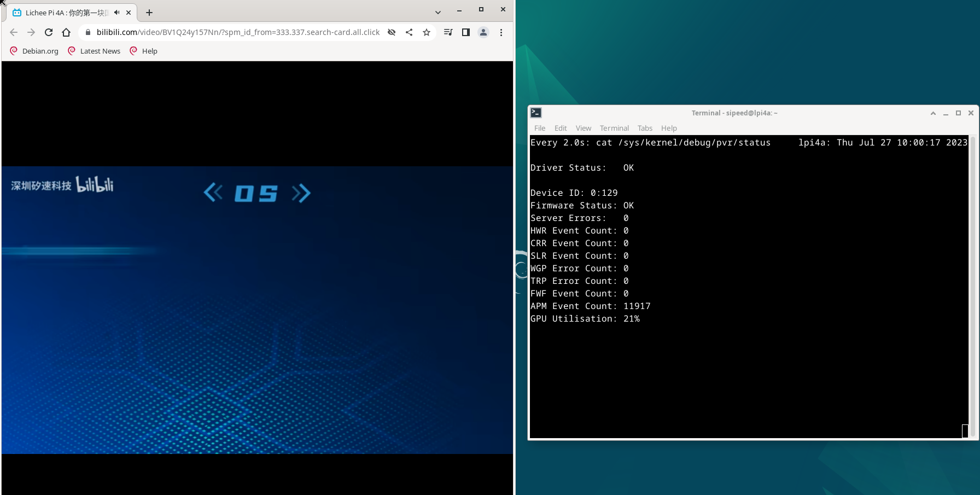Click 'Firmware Status: OK' text
This screenshot has width=980, height=495.
[582, 206]
